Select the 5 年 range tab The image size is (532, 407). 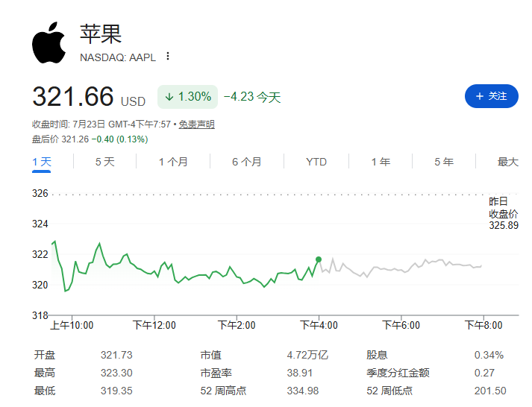click(x=444, y=162)
